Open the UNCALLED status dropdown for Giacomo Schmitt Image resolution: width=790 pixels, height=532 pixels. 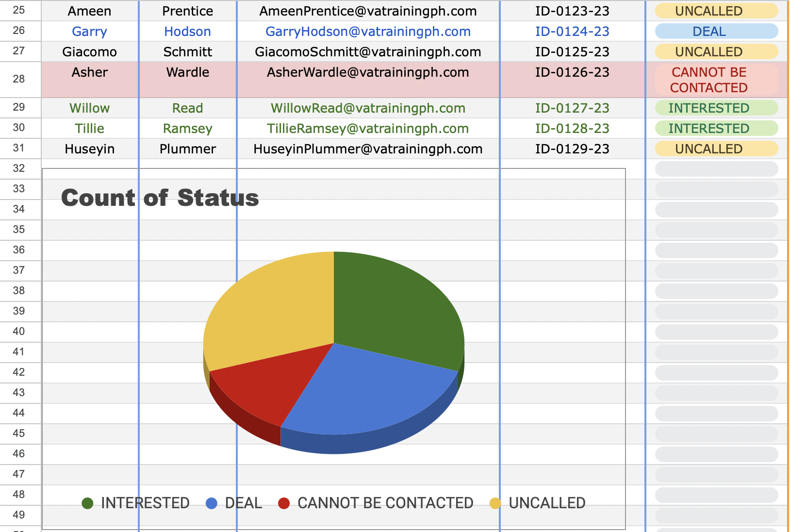point(716,52)
